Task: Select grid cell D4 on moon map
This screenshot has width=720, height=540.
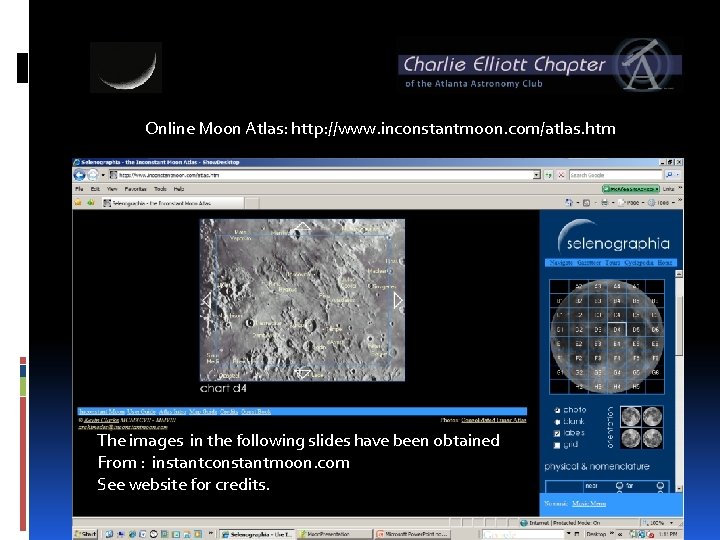Action: 617,329
